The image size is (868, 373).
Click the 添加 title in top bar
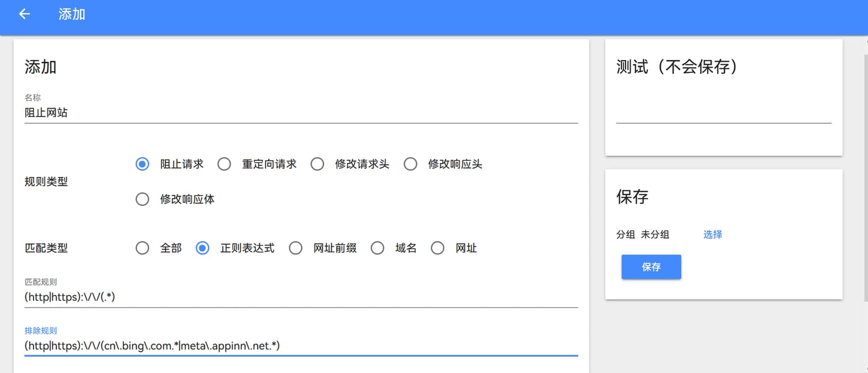tap(72, 14)
